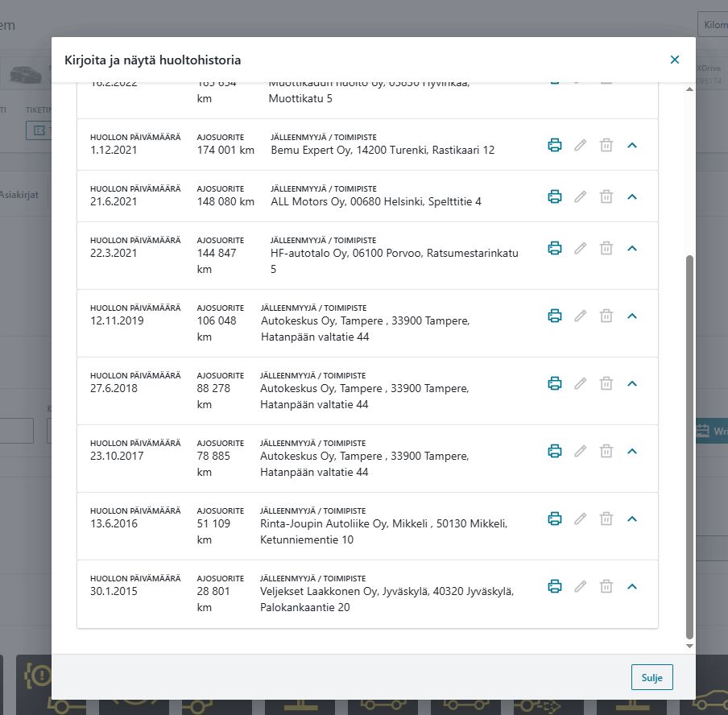
Task: Print the 1.12.2021 Bemu Expert service entry
Action: tap(554, 145)
